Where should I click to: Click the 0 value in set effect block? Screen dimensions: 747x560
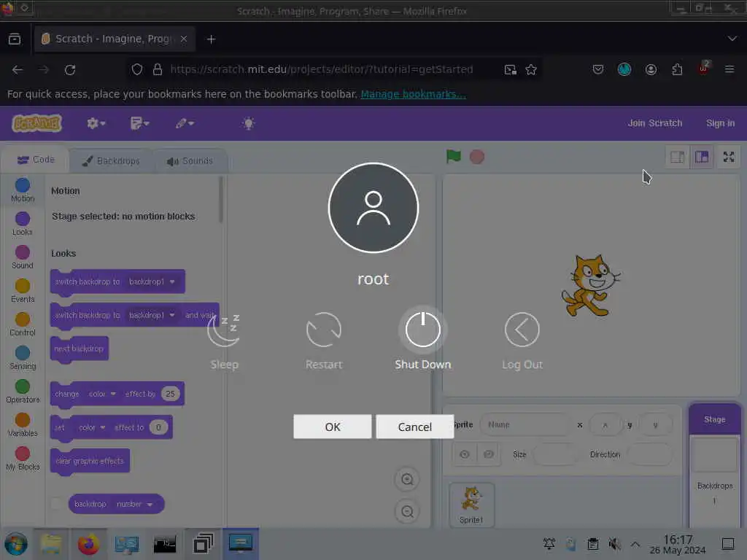[158, 427]
